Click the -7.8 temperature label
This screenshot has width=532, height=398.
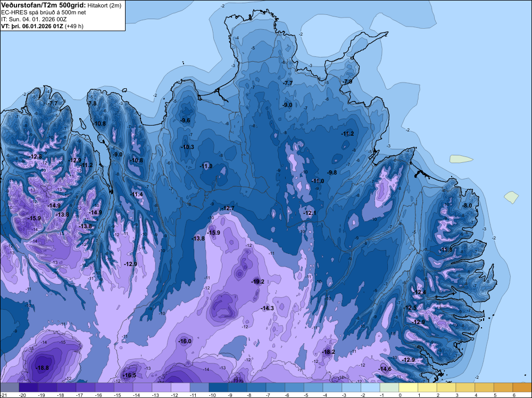tap(92, 103)
